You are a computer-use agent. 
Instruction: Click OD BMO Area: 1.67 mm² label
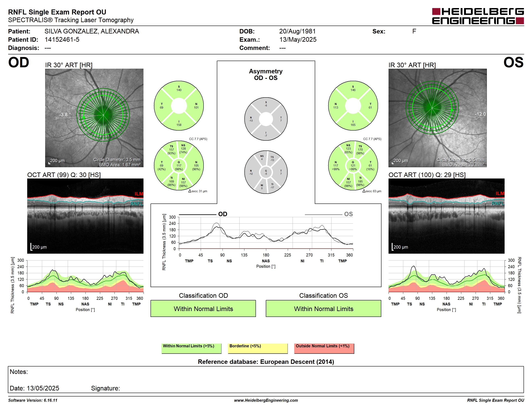(x=119, y=165)
